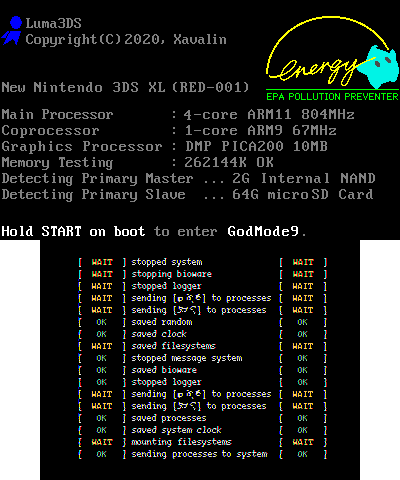
Task: Select the 1-core ARM9 67MHz value
Action: (260, 130)
